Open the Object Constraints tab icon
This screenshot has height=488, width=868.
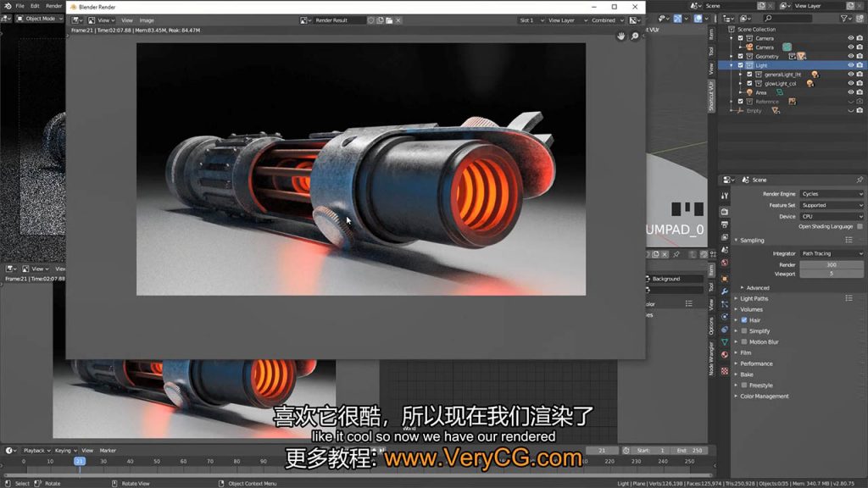[x=725, y=330]
